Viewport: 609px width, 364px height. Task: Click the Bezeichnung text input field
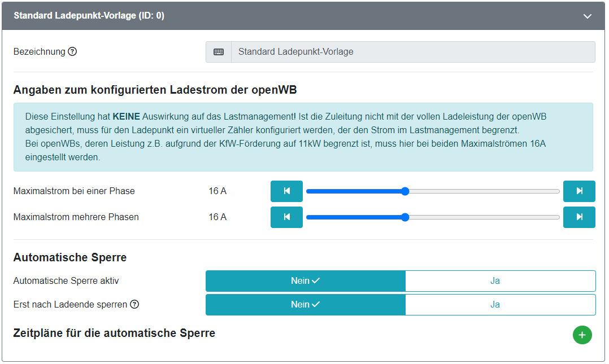(x=412, y=52)
